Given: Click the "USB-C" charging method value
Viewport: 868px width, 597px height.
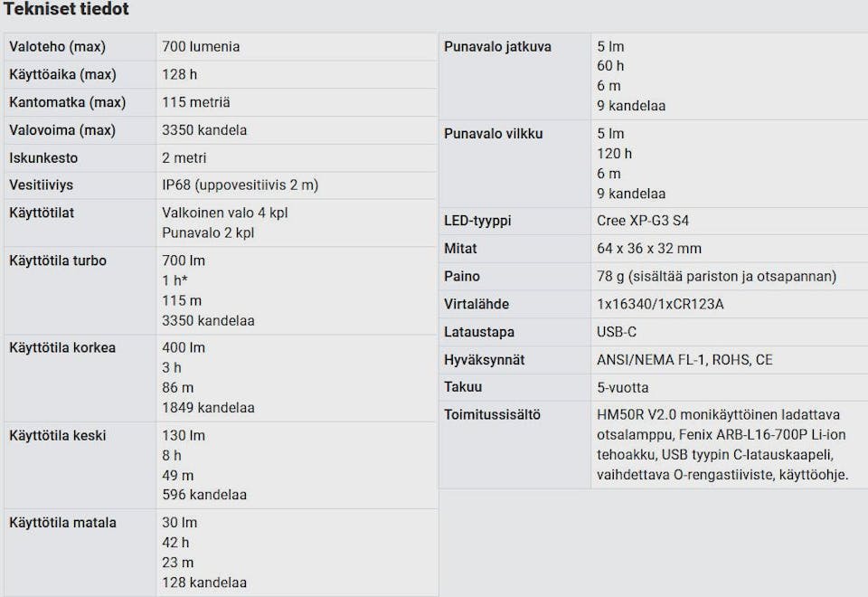Looking at the screenshot, I should point(617,332).
